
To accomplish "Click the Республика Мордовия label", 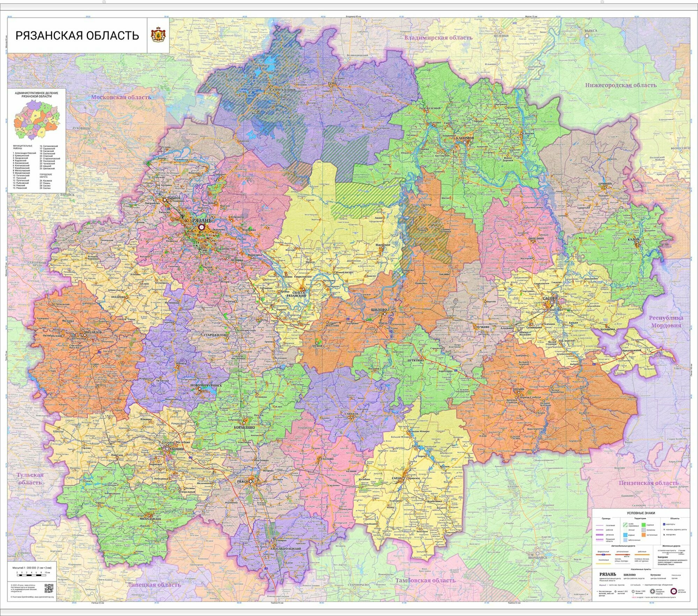I will point(666,321).
